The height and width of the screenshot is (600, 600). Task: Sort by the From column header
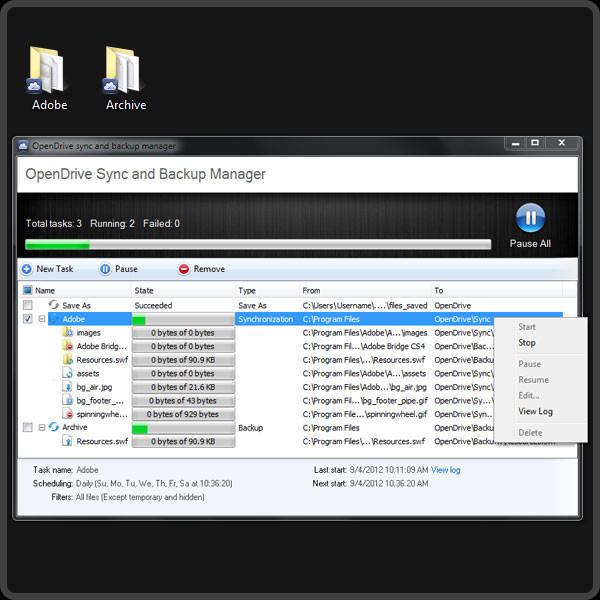[x=311, y=290]
